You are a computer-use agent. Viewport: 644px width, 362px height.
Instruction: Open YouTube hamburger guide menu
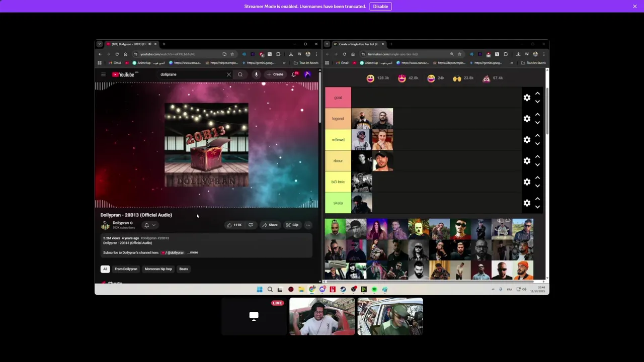click(x=103, y=74)
